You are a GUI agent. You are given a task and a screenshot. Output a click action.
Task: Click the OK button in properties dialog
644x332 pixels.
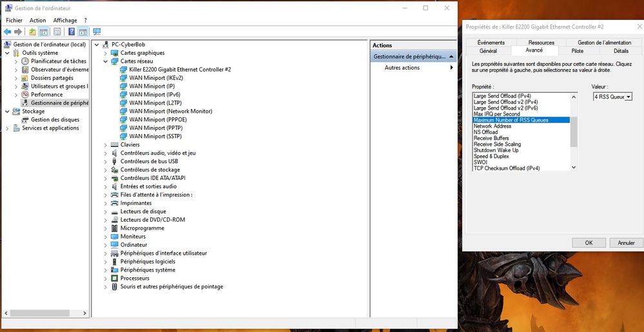589,243
